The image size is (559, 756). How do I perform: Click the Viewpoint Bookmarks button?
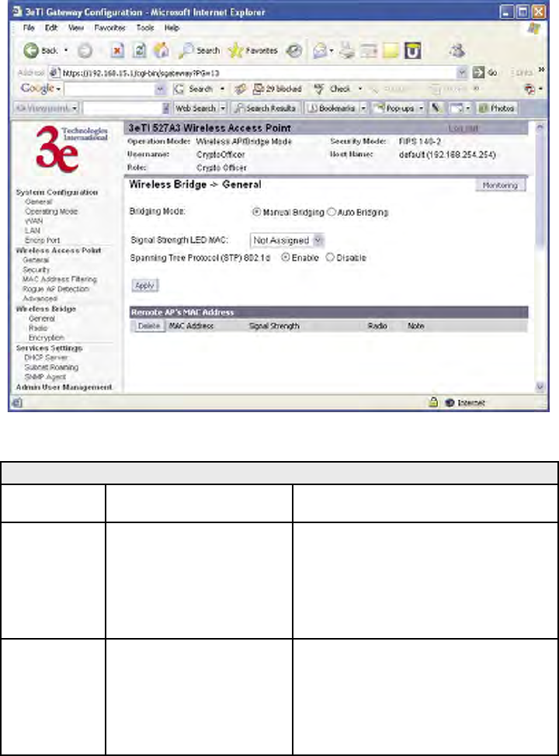[x=332, y=108]
